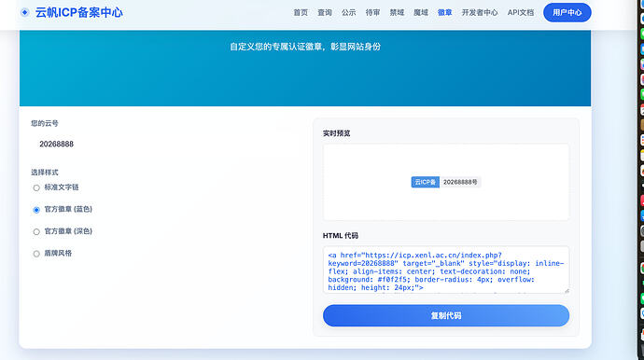This screenshot has width=644, height=360.
Task: Open the 魔域 nav item
Action: click(421, 13)
